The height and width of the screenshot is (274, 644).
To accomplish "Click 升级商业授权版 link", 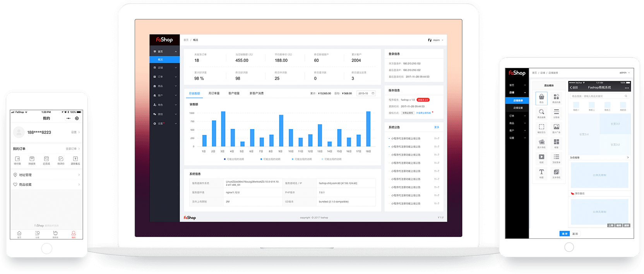I will (423, 113).
